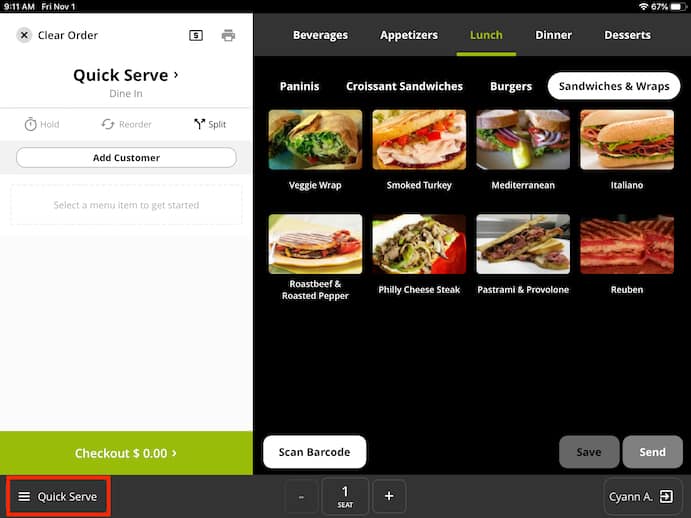Open the Dinner tab
The image size is (691, 518).
[554, 35]
